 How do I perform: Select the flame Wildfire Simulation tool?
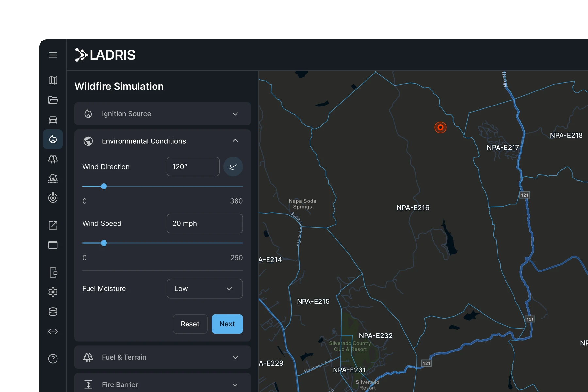tap(53, 139)
